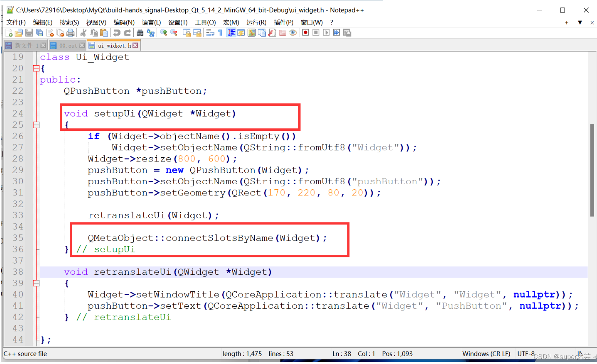
Task: Close the ui_widget.h tab with its X
Action: coord(135,46)
